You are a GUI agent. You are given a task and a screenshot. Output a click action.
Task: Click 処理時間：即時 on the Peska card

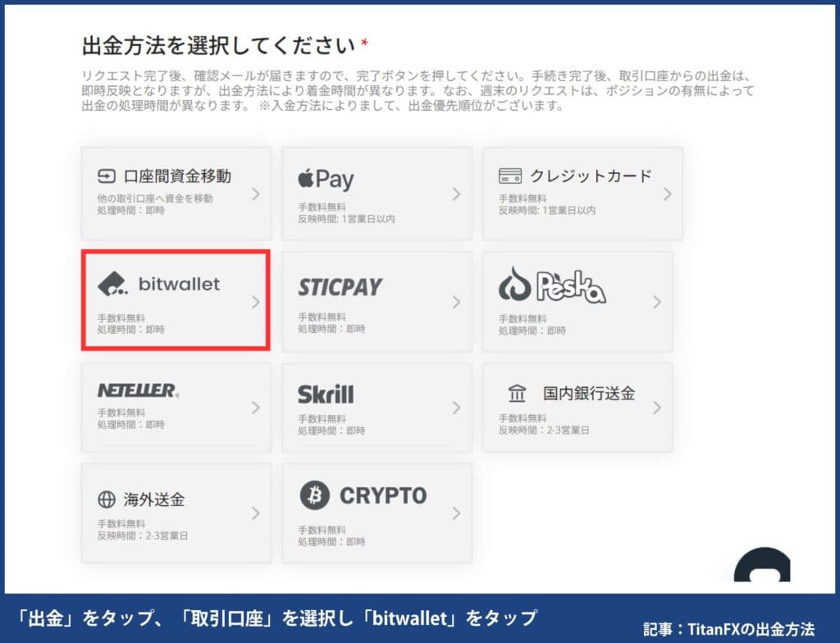click(532, 331)
